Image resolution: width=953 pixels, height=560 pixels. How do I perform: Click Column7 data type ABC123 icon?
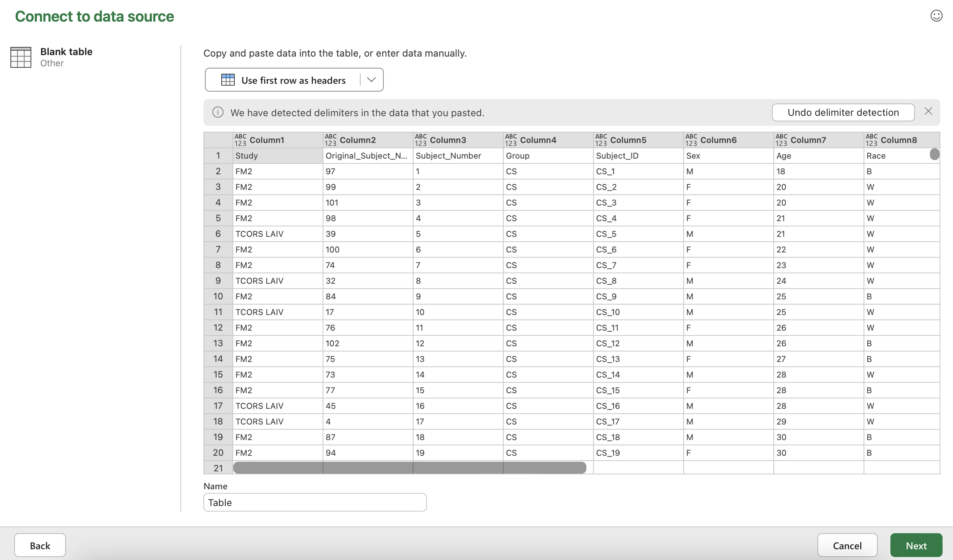781,140
